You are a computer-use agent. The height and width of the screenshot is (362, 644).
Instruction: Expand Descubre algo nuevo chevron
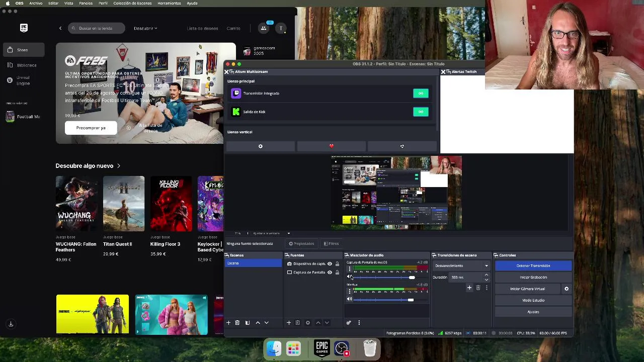click(x=119, y=166)
